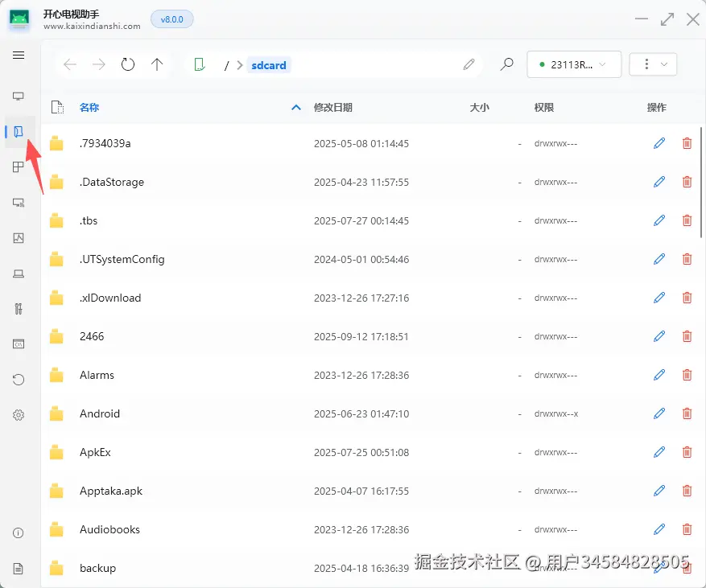Refresh the current directory listing
The height and width of the screenshot is (588, 706).
128,65
